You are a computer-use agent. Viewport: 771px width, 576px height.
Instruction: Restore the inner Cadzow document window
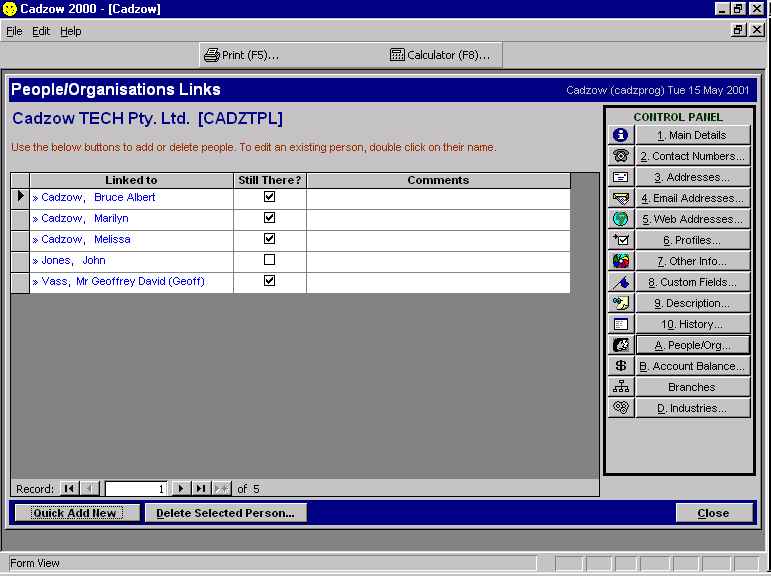point(738,30)
